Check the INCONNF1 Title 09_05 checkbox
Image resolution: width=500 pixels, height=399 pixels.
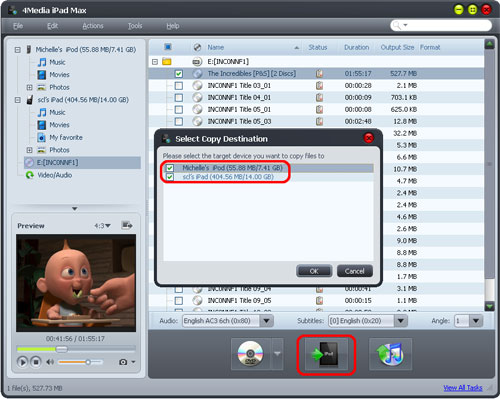point(179,301)
